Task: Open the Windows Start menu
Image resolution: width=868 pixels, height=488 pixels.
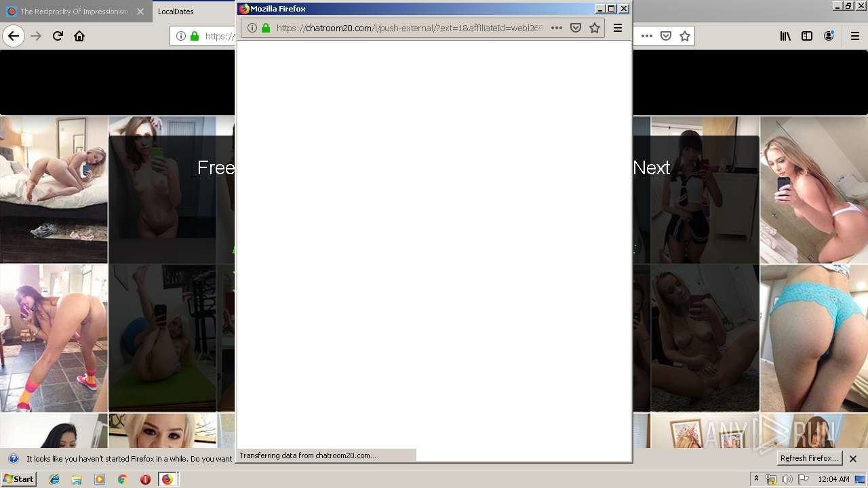Action: tap(19, 479)
